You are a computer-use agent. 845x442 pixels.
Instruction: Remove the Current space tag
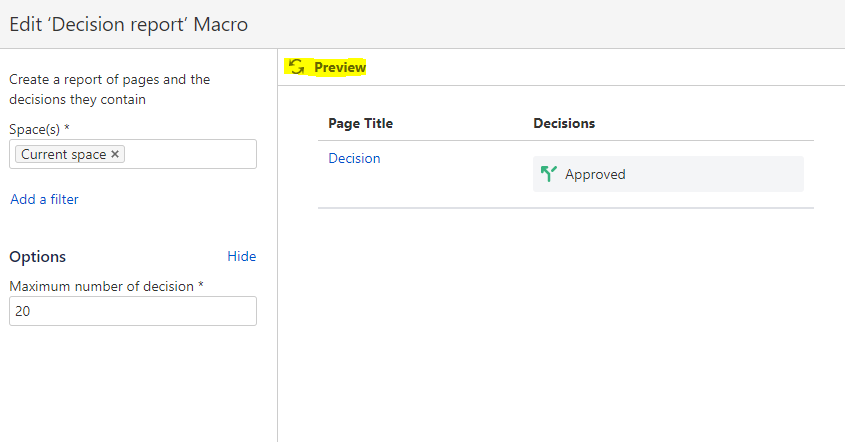(x=115, y=154)
